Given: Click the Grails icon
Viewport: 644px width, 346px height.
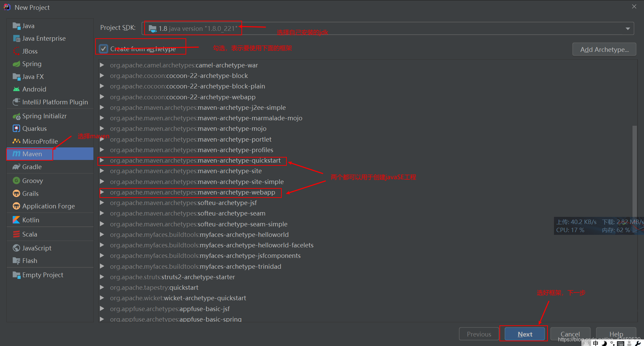Looking at the screenshot, I should coord(16,194).
